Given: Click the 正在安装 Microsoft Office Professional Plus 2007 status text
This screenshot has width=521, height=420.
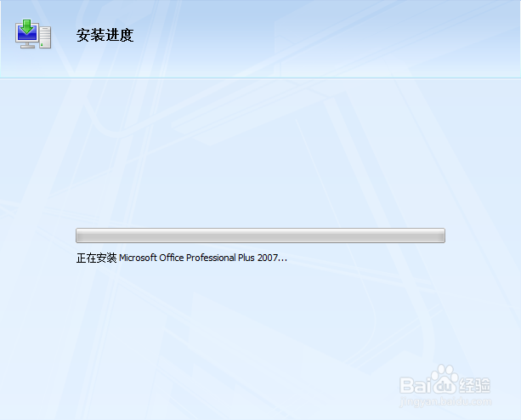Looking at the screenshot, I should [181, 258].
